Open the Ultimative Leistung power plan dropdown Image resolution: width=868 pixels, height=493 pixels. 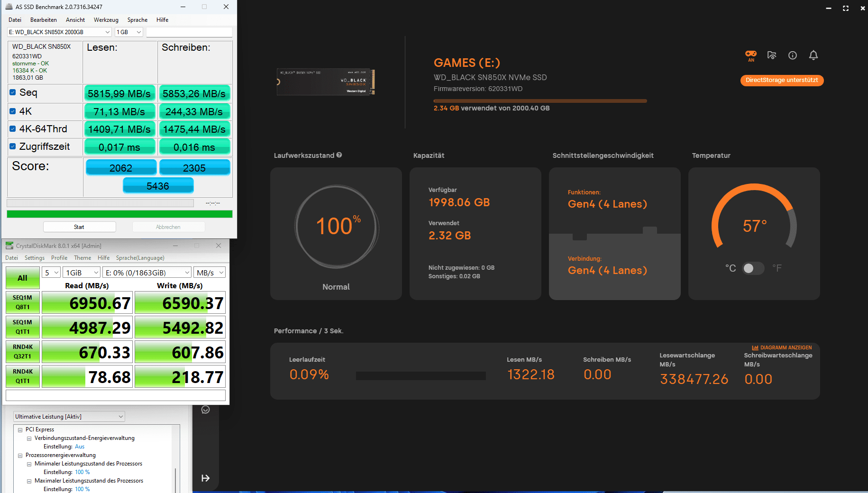tap(69, 416)
